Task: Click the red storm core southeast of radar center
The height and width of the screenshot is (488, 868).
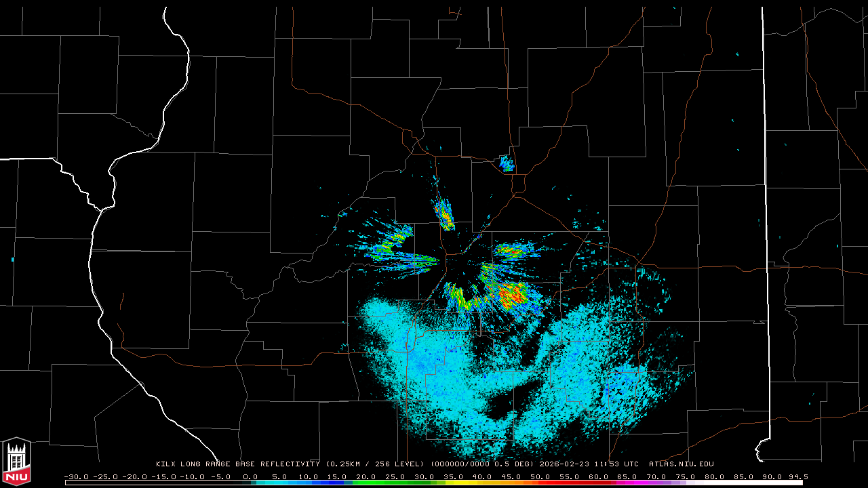Action: click(x=511, y=293)
